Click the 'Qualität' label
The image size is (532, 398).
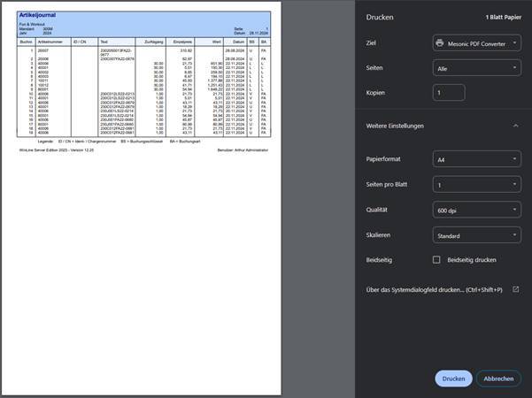coord(376,210)
